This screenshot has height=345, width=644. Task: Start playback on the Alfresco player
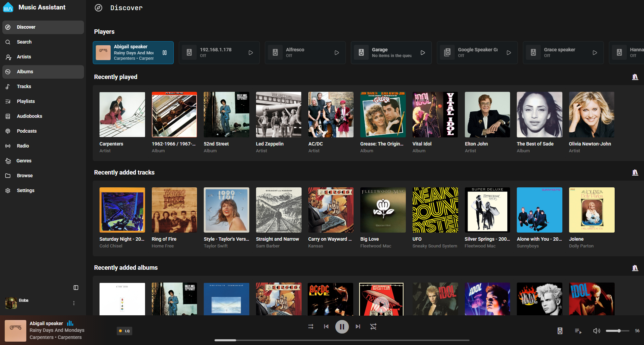[336, 53]
